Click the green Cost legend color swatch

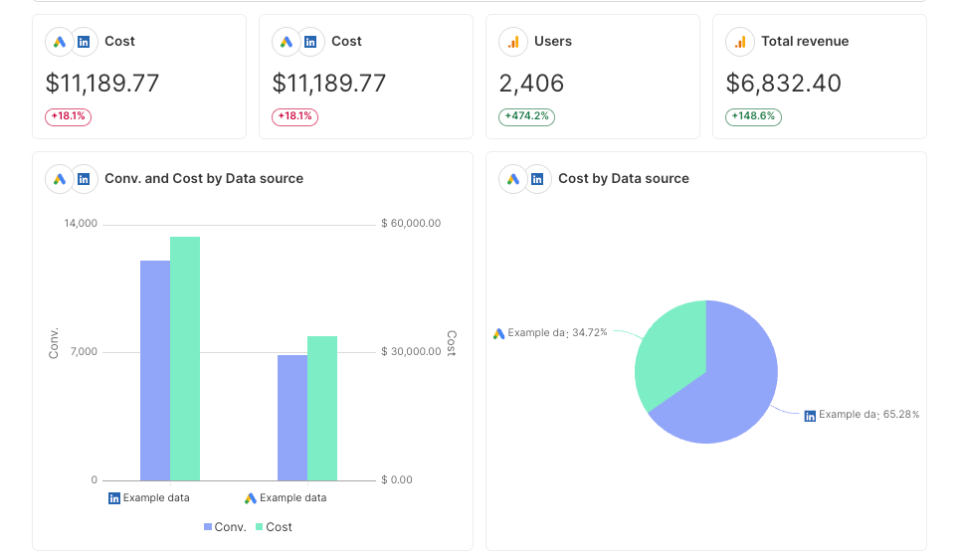[260, 527]
